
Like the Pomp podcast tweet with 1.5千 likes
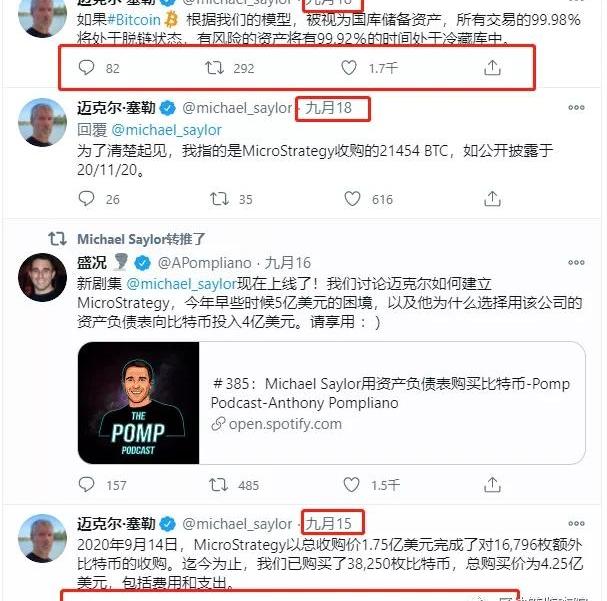tap(352, 485)
